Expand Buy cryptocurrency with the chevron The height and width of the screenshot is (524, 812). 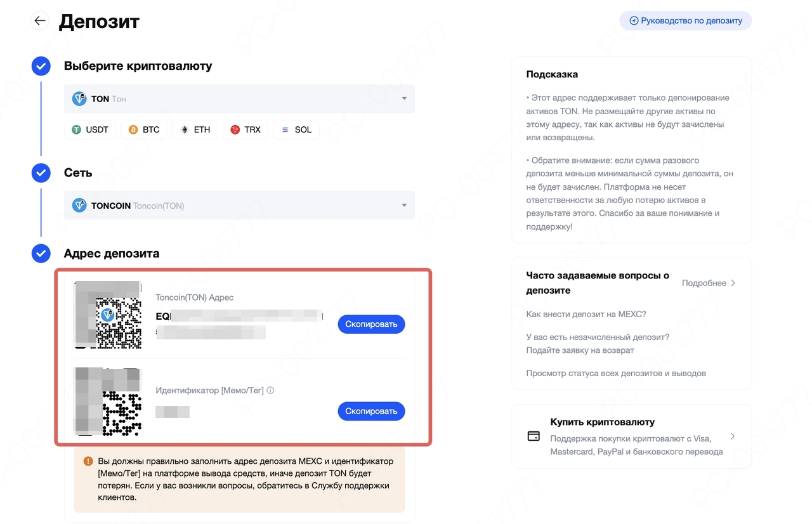[733, 436]
